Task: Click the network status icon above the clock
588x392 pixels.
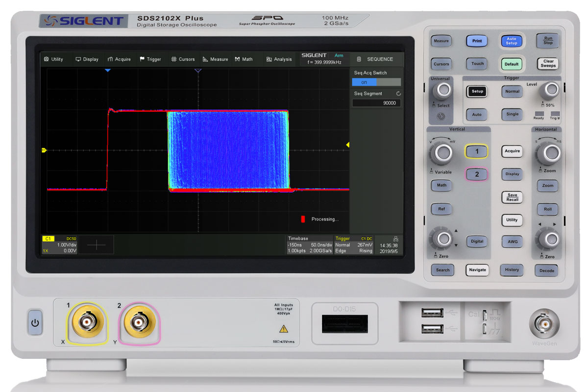Action: tap(395, 239)
